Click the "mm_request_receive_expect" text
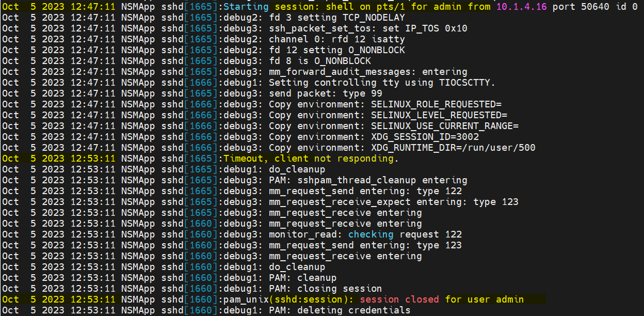 (340, 202)
